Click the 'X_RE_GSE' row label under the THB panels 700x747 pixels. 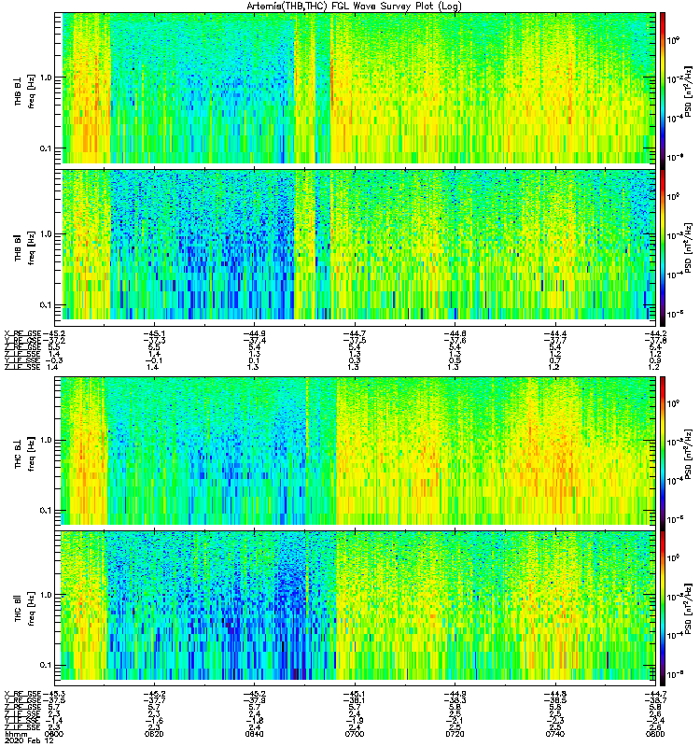point(22,333)
